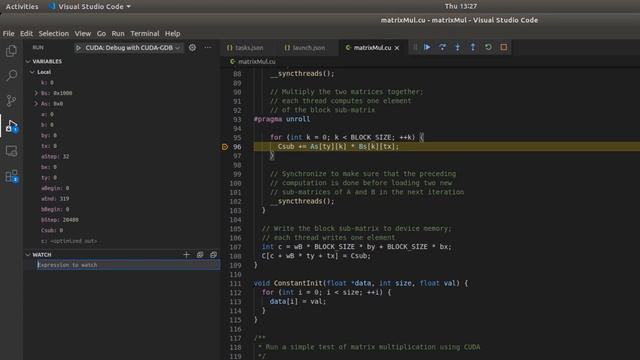The height and width of the screenshot is (360, 640).
Task: Click 'data[i] = val;' on line 113
Action: tap(298, 302)
